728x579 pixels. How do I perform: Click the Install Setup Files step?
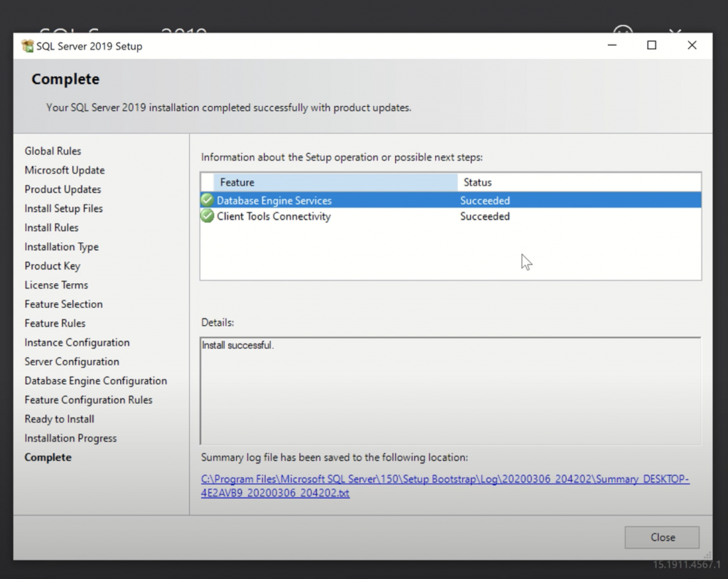coord(63,208)
